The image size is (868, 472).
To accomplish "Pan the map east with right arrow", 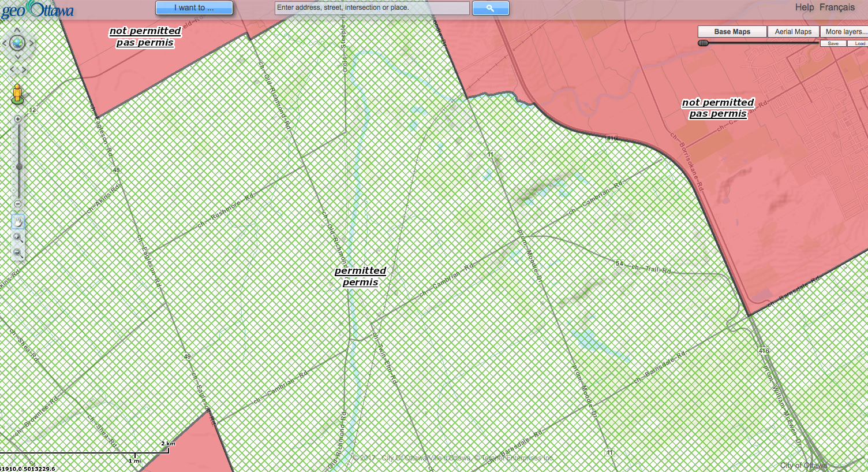I will [31, 43].
